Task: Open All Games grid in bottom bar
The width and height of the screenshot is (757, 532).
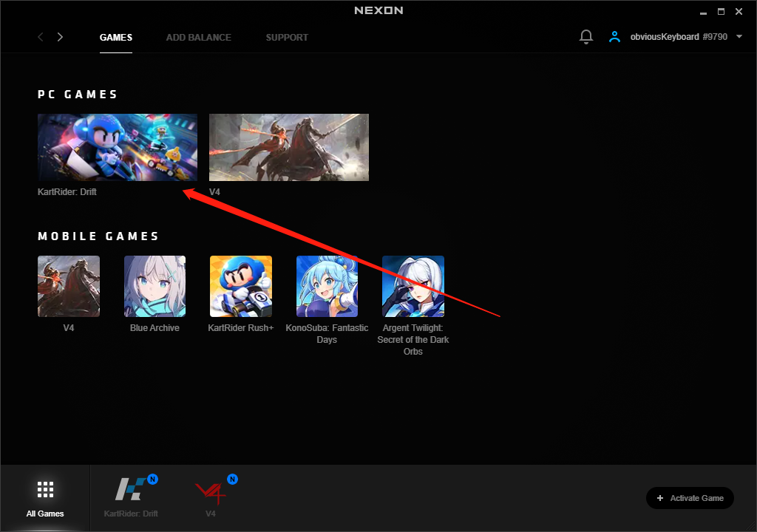Action: 45,498
